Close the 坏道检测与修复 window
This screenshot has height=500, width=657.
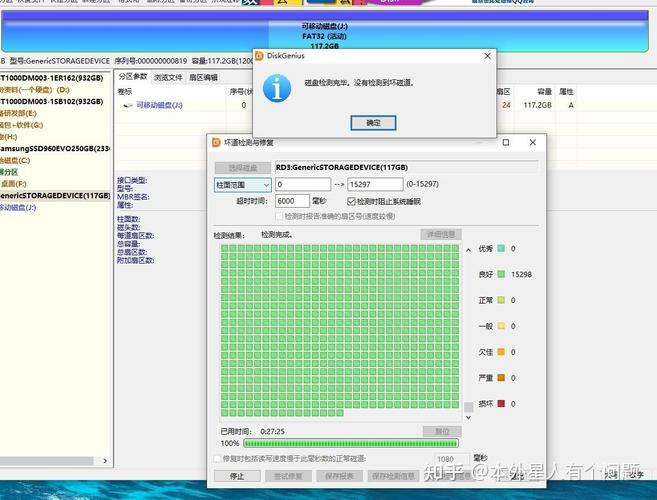pos(533,142)
